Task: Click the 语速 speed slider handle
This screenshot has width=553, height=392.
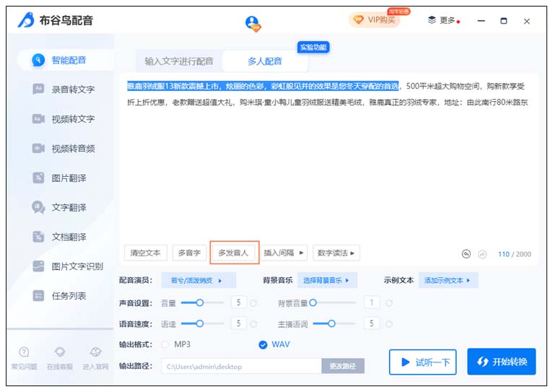Action: tap(200, 323)
